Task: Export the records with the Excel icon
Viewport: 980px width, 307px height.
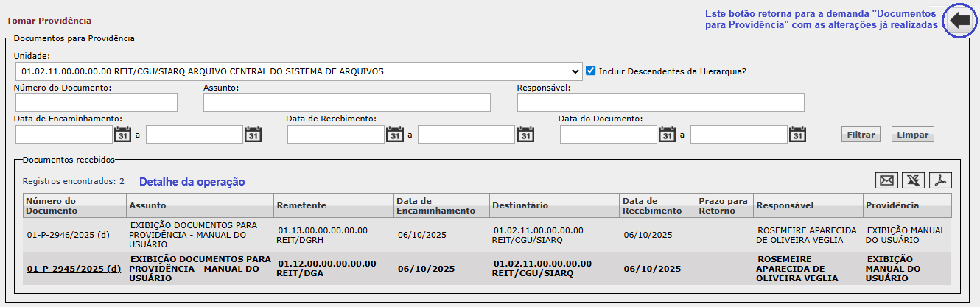Action: 914,181
